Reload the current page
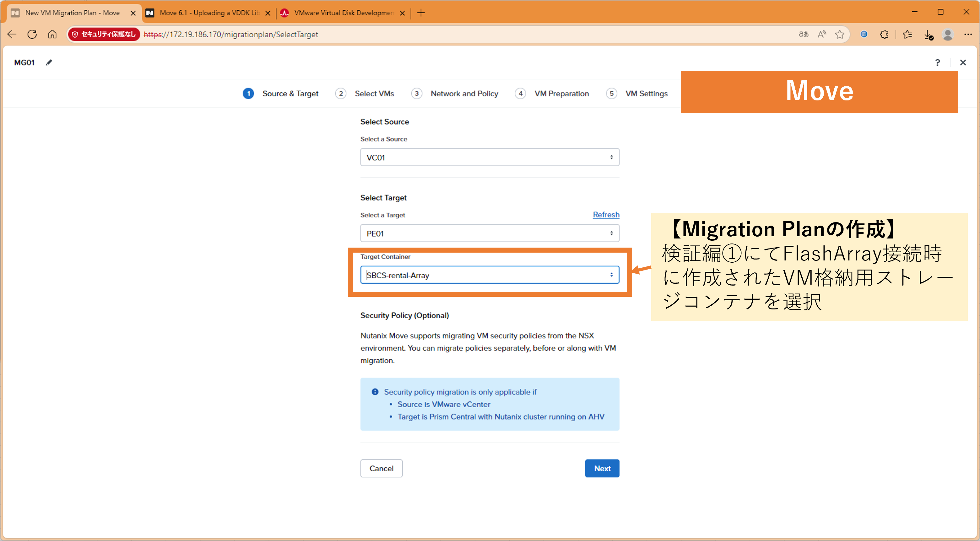The width and height of the screenshot is (980, 541). (x=32, y=34)
